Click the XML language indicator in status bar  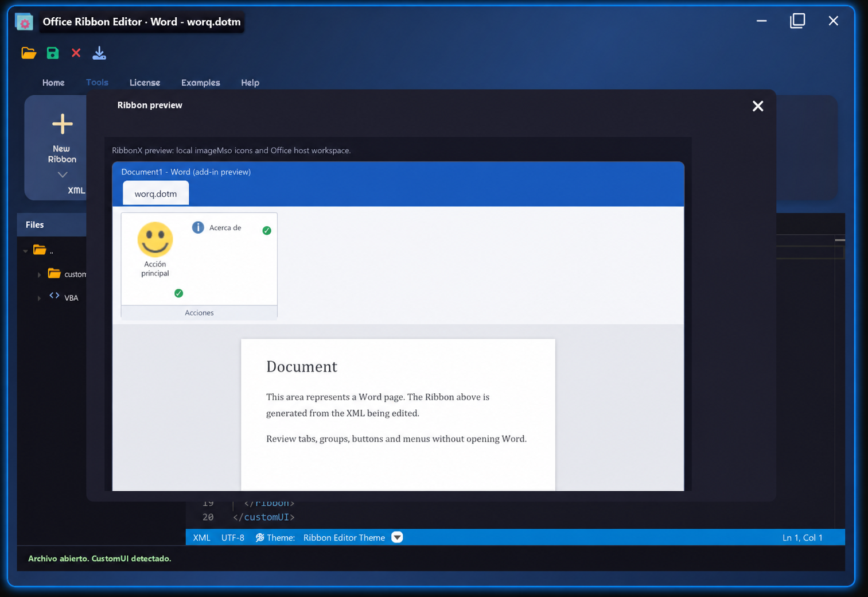[x=201, y=537]
